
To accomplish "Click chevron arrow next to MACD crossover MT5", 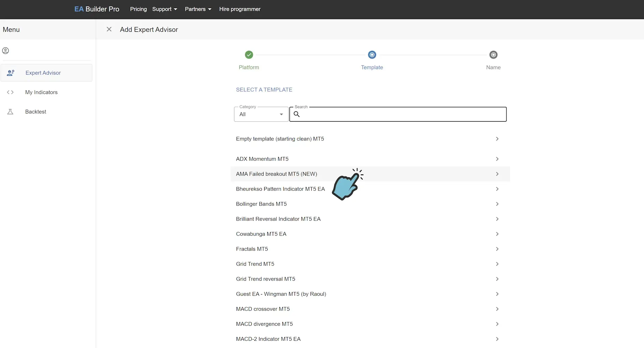I will [497, 309].
